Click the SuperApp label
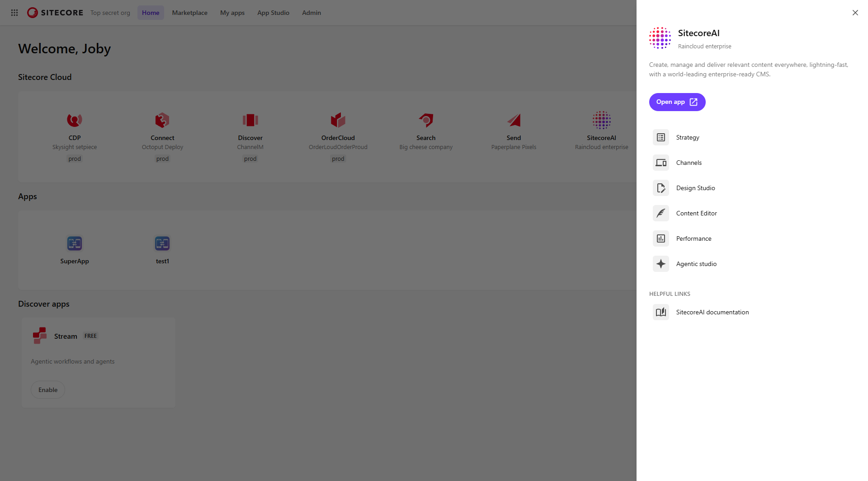 (75, 262)
